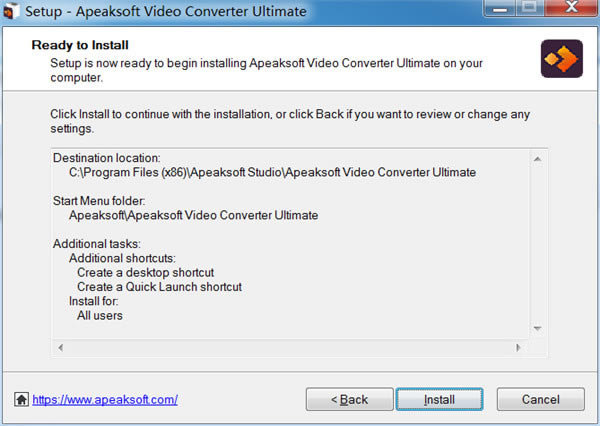Click the home icon beside the URL

[x=21, y=400]
